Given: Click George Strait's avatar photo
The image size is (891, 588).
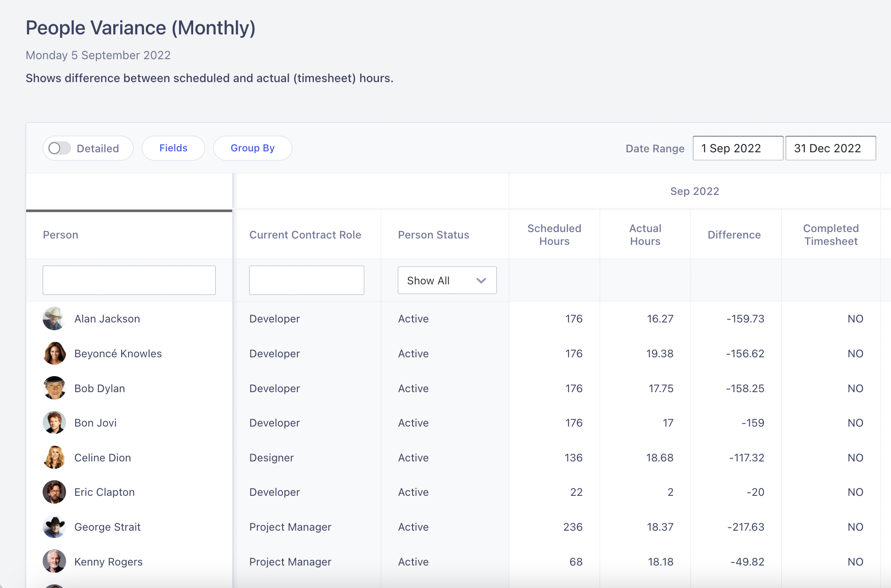Looking at the screenshot, I should point(54,527).
